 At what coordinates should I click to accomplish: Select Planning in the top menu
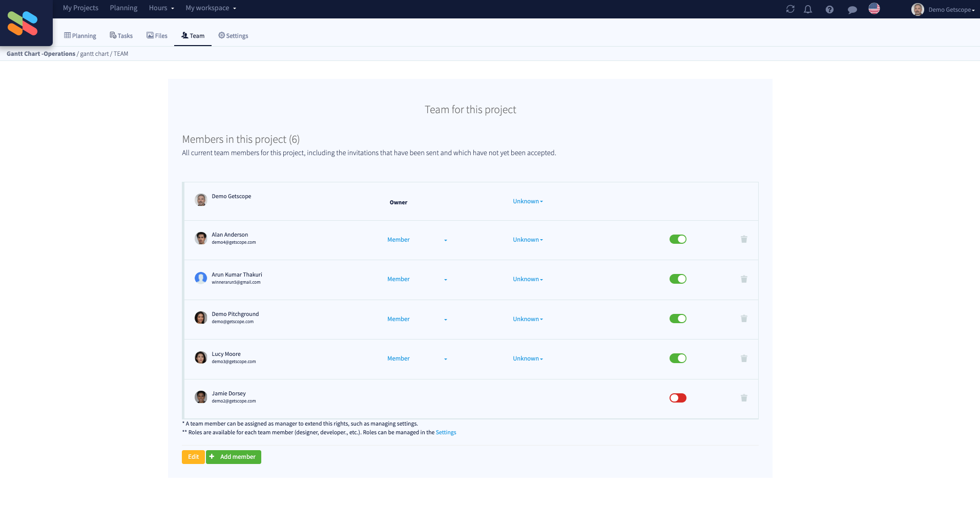pyautogui.click(x=123, y=8)
